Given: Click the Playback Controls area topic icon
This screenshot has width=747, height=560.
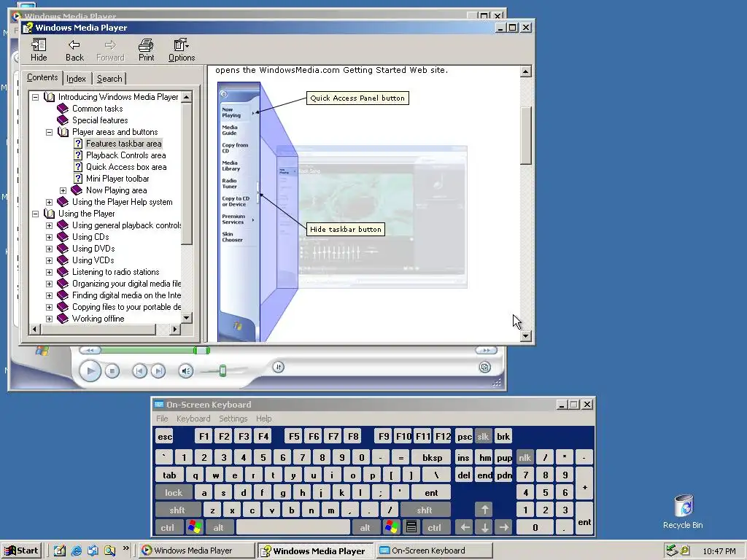Looking at the screenshot, I should pyautogui.click(x=78, y=155).
